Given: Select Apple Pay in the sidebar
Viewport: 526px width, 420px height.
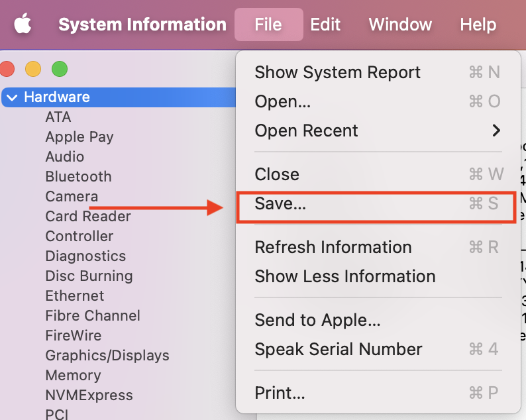Looking at the screenshot, I should (79, 137).
